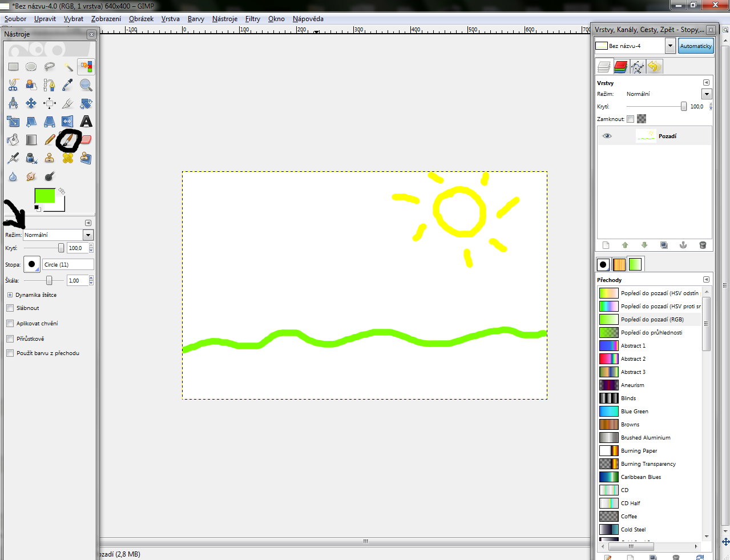Pick the Zoom magnifier tool

point(86,85)
